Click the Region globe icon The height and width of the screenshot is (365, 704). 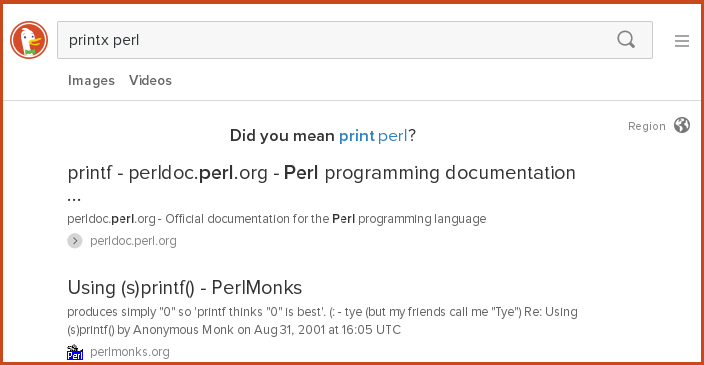tap(682, 125)
